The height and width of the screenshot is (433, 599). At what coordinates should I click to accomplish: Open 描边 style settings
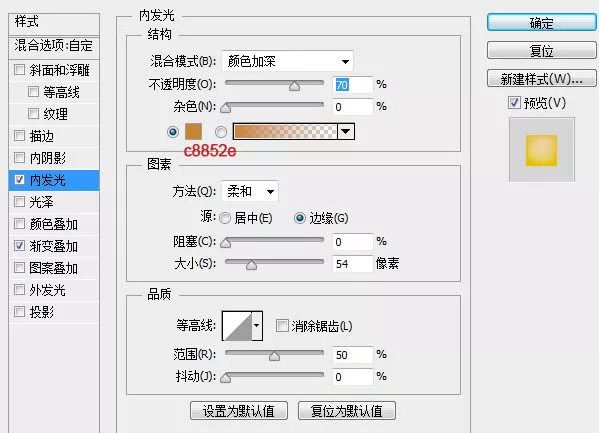pos(42,136)
